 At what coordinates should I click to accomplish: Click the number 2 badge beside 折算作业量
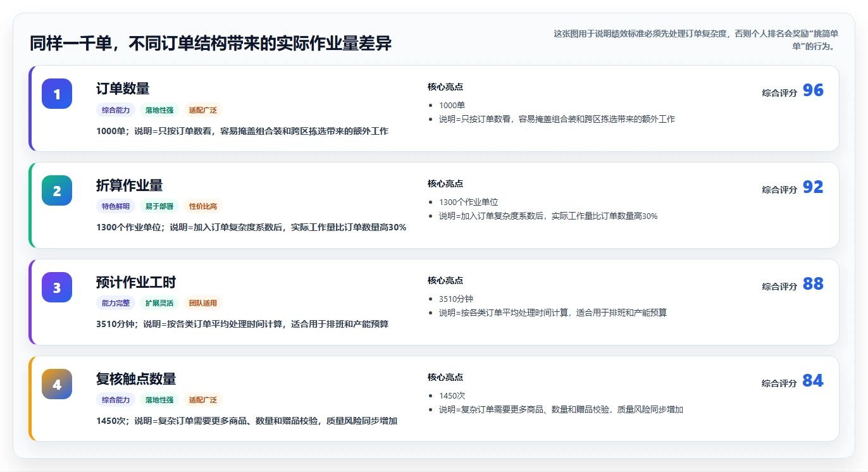coord(57,190)
